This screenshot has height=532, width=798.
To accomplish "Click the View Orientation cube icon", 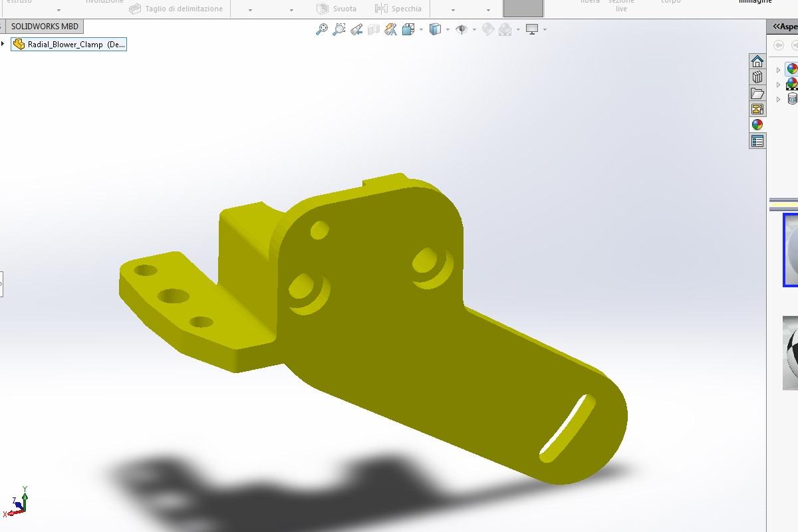I will [x=408, y=29].
